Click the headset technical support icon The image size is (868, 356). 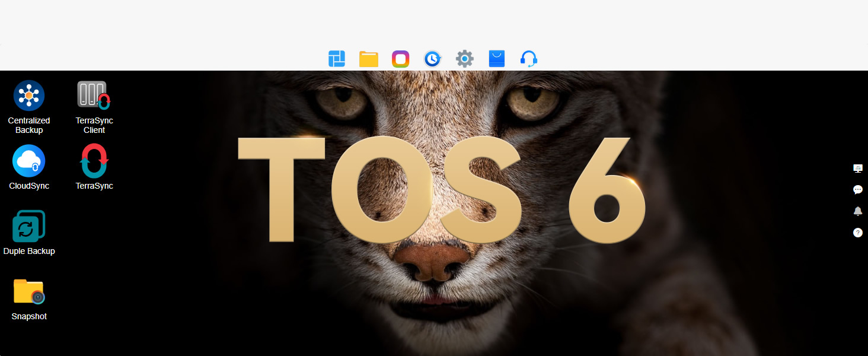pos(529,59)
